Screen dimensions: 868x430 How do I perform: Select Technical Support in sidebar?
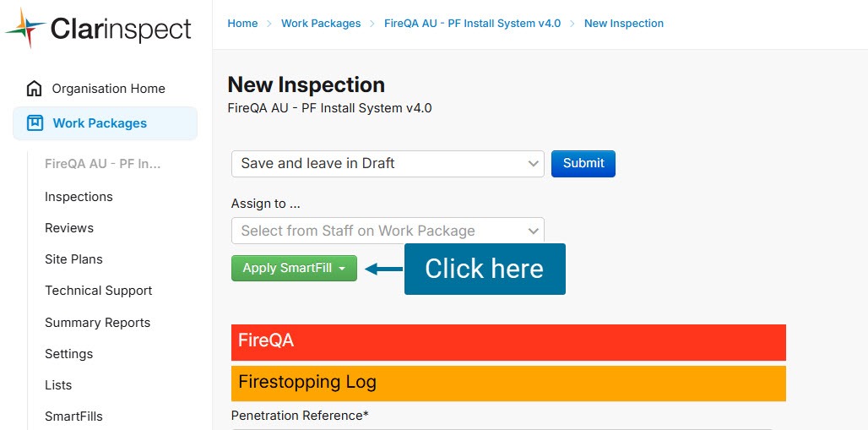pos(99,291)
